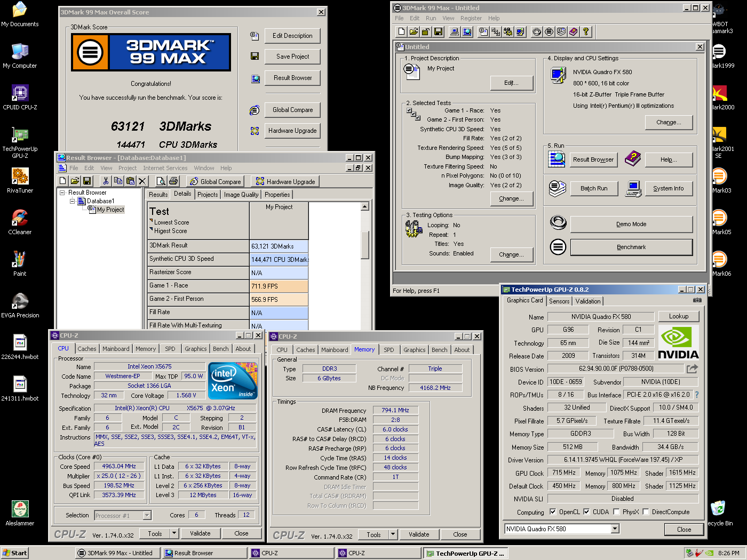Enable DirectCompute checkbox in GPU-Z
The width and height of the screenshot is (747, 560).
[x=646, y=512]
